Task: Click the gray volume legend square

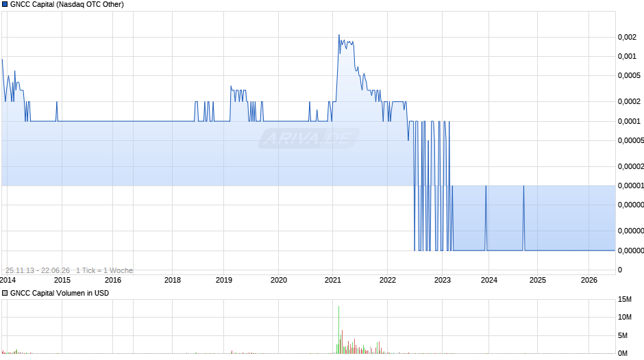Action: point(5,293)
